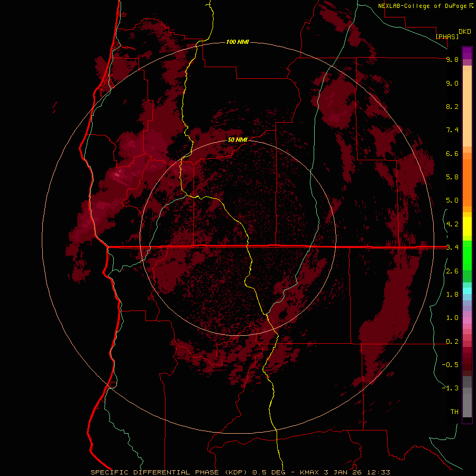
Task: Click the 1.0 value on the scale
Action: 452,318
